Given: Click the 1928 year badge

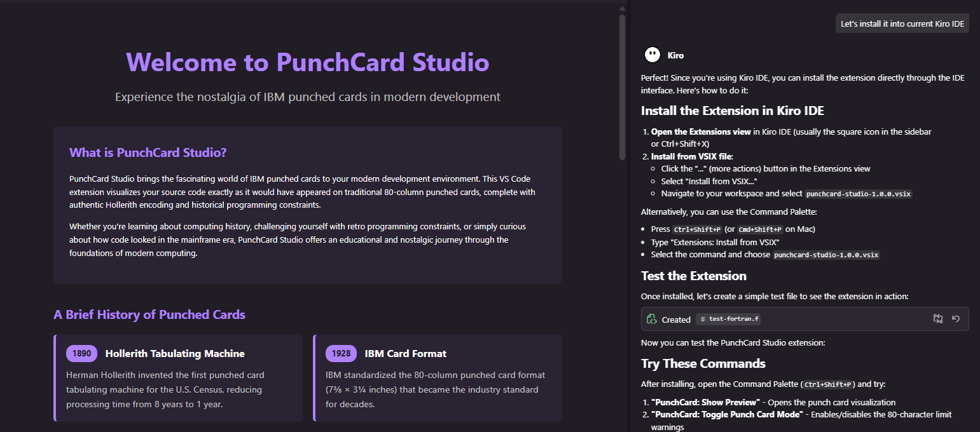Looking at the screenshot, I should pyautogui.click(x=341, y=353).
